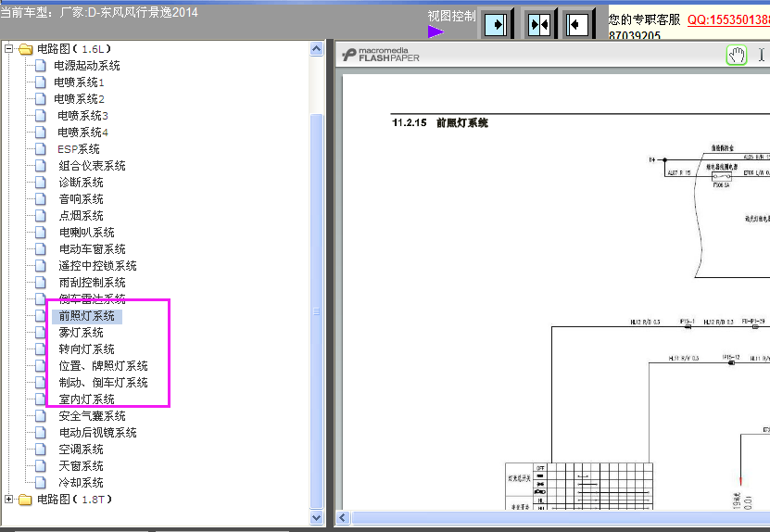Click the document icon beside 电动后视镜系统
This screenshot has width=770, height=532.
point(41,433)
